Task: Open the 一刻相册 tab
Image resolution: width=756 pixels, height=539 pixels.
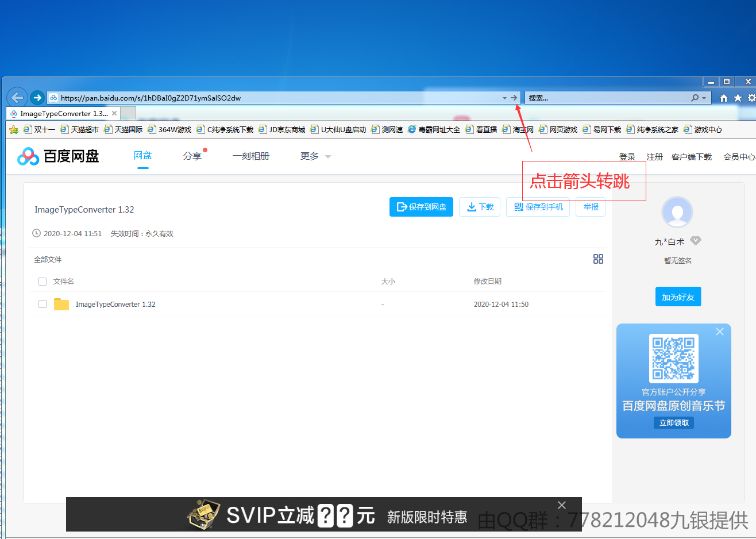Action: click(250, 156)
